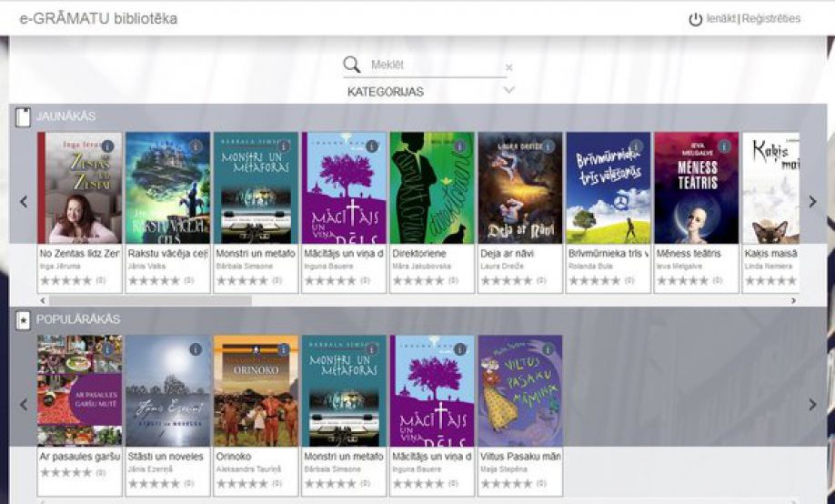Viewport: 835px width, 504px height.
Task: Open info for Deja ar nāvi
Action: pos(548,146)
